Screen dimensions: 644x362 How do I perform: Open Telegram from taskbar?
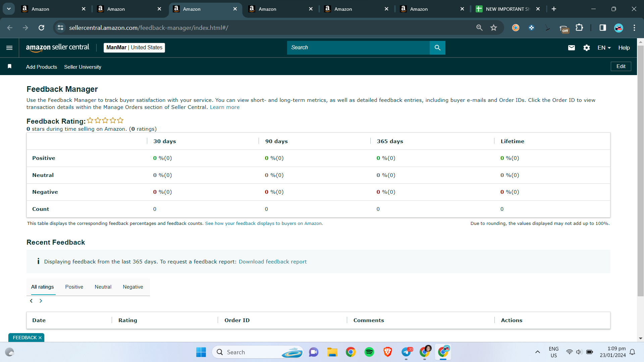click(406, 352)
